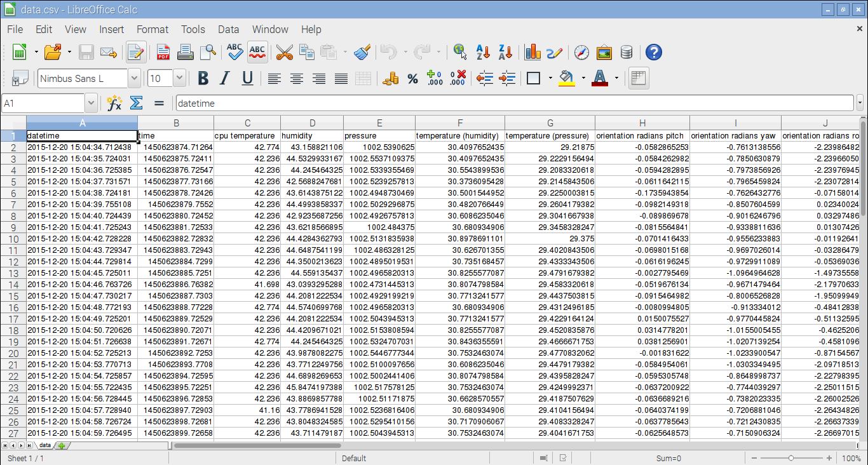Toggle Bold formatting

203,79
